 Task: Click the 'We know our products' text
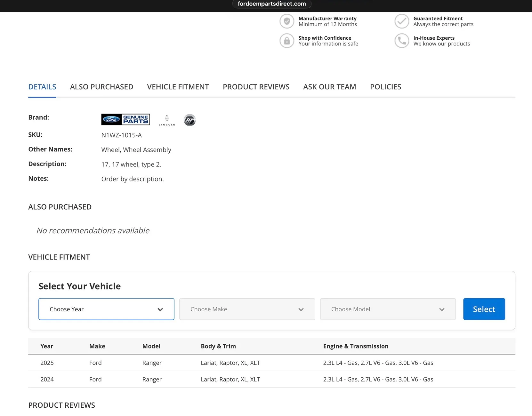(x=442, y=44)
